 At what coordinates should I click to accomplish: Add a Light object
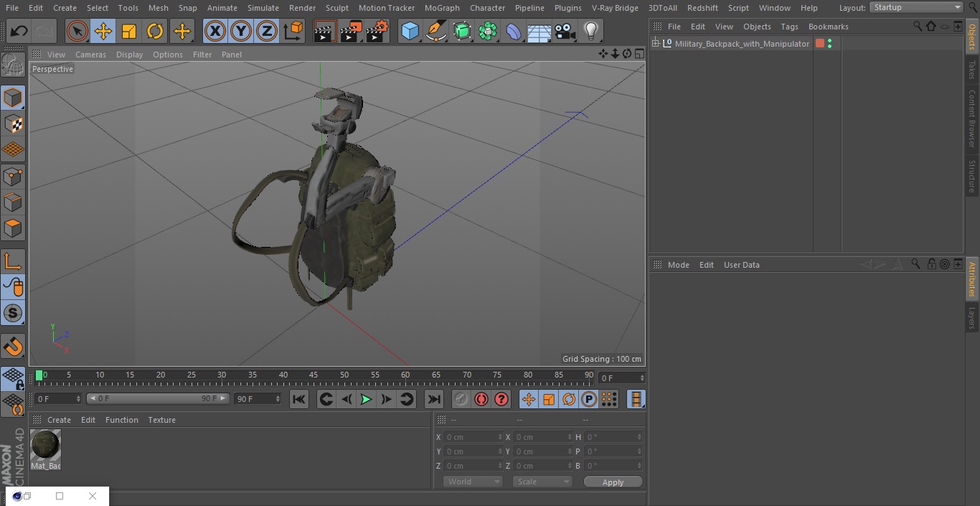591,31
